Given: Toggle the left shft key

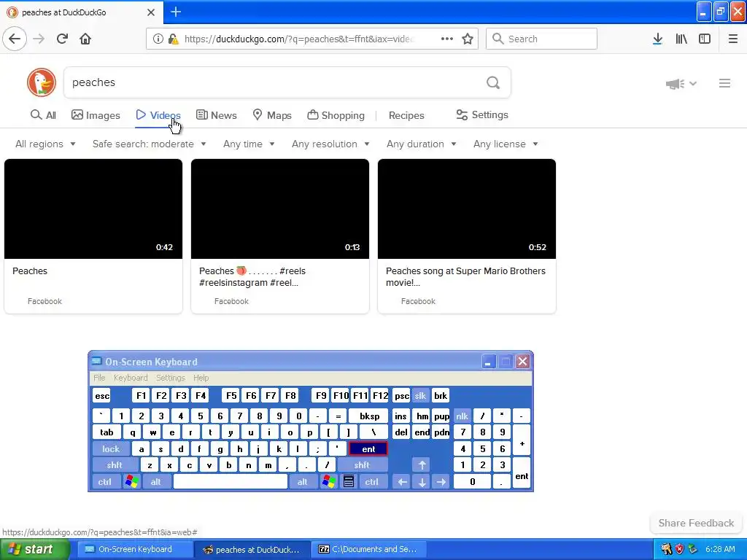Looking at the screenshot, I should click(115, 465).
